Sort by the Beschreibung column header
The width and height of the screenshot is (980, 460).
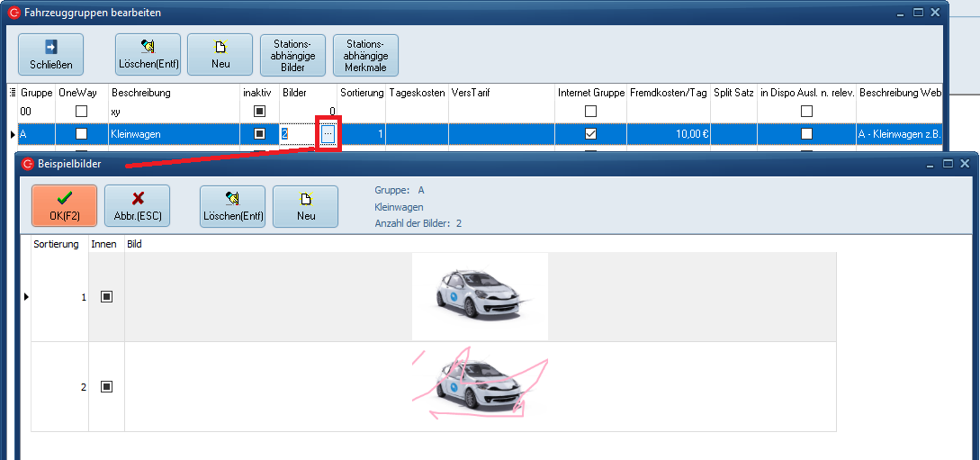pyautogui.click(x=140, y=93)
